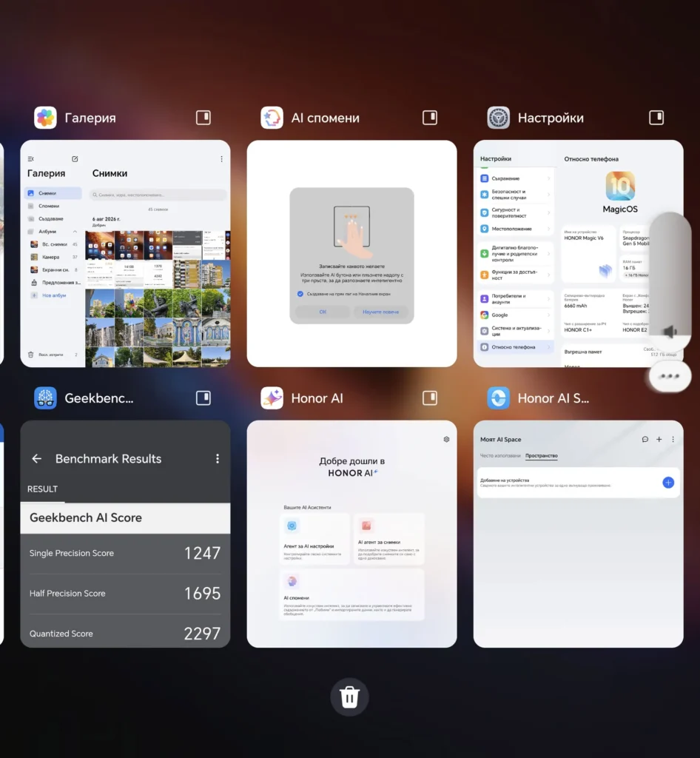Go back from Benchmark Results
Screen dimensions: 700x758
(37, 459)
